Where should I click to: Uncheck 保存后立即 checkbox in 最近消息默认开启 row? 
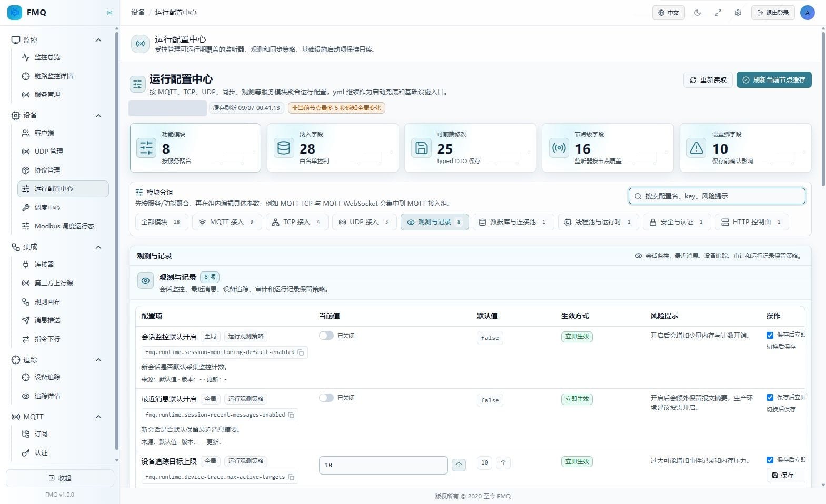[770, 398]
